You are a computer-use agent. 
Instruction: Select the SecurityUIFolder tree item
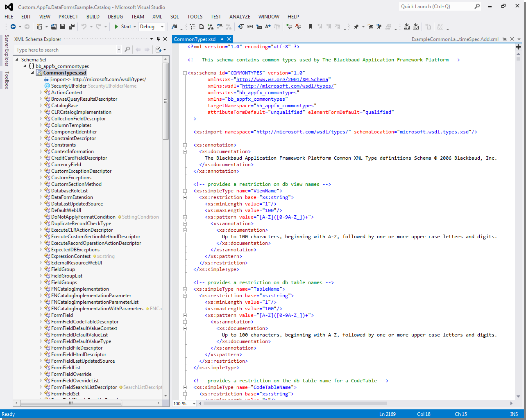coord(69,86)
